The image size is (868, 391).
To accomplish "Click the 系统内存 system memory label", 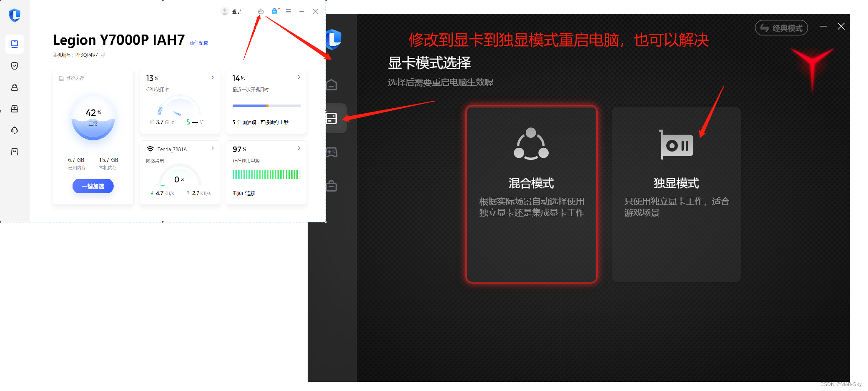I will coord(75,78).
